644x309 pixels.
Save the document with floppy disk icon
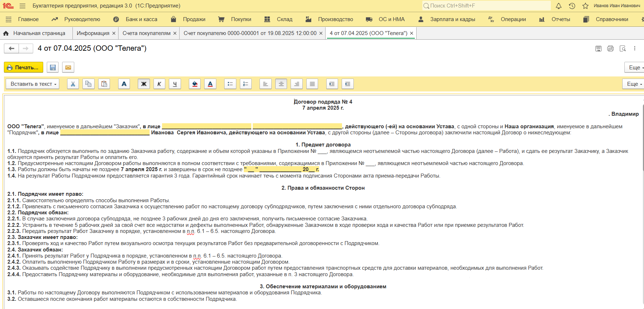(53, 68)
